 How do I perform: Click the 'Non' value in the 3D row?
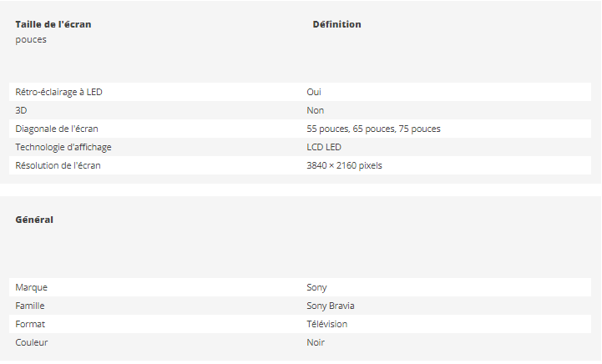(315, 110)
